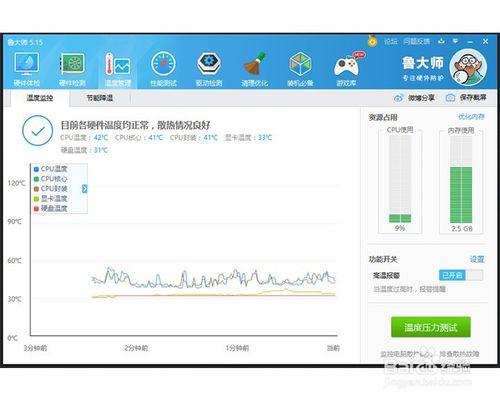The width and height of the screenshot is (500, 400).
Task: Click the camera save-screenshot icon
Action: tap(450, 98)
